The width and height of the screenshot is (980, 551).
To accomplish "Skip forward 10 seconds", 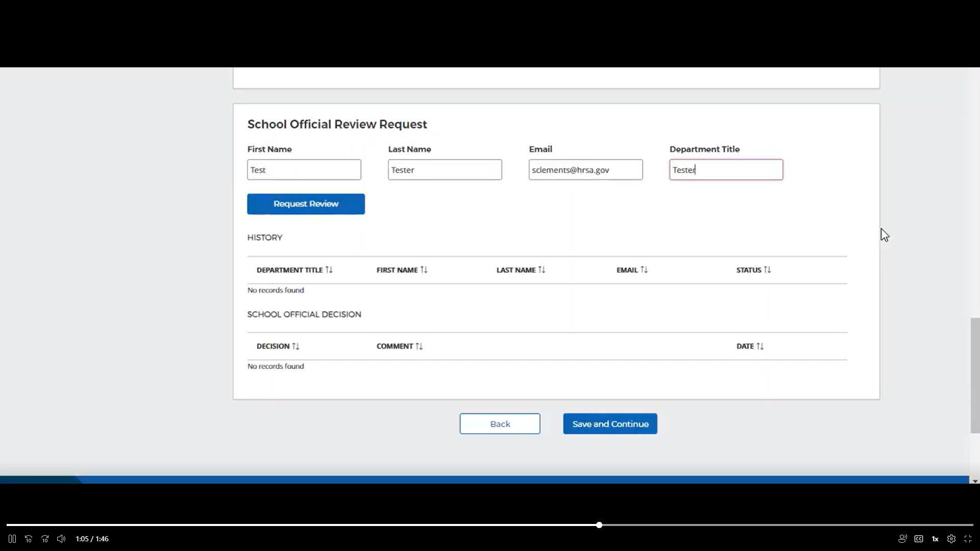I will pos(45,539).
